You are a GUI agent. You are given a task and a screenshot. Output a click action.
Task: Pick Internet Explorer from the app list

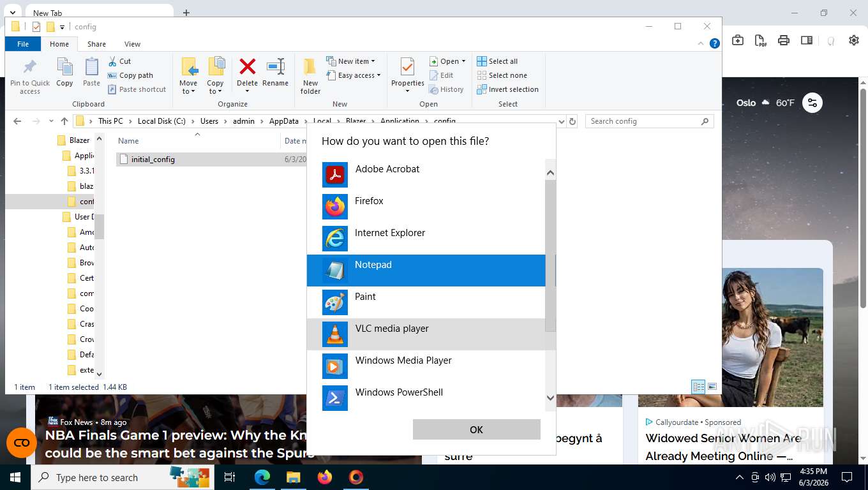(426, 238)
